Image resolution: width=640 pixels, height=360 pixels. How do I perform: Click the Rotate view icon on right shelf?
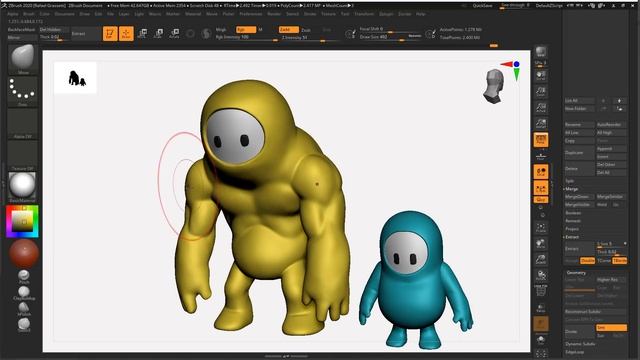click(541, 276)
